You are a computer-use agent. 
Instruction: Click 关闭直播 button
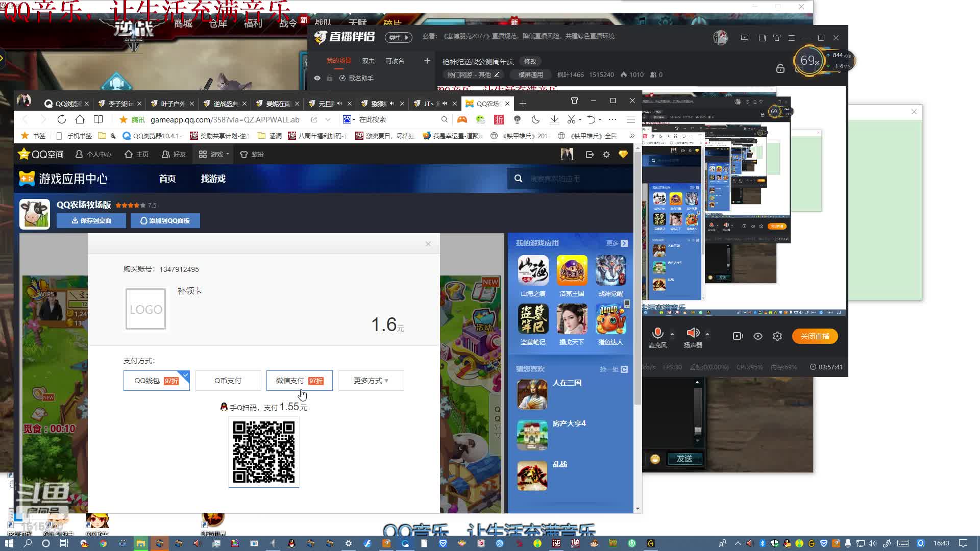point(815,336)
